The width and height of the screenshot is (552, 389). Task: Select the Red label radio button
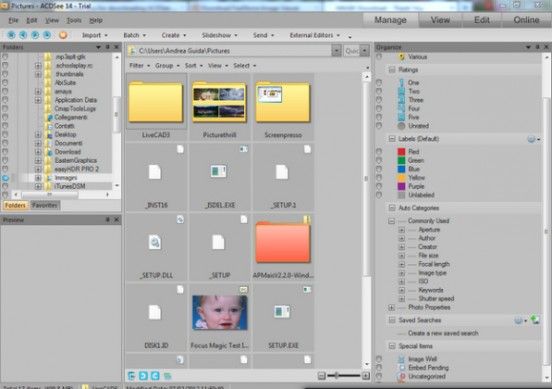click(379, 151)
